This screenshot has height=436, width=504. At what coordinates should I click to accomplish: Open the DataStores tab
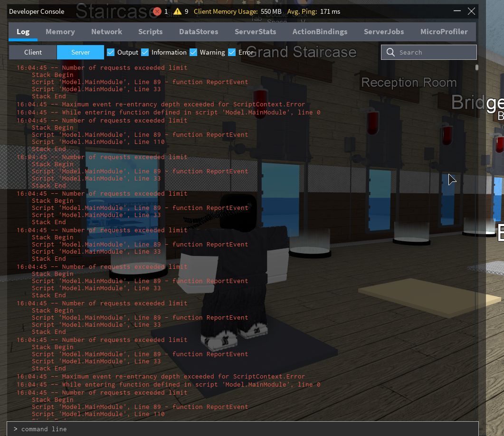pyautogui.click(x=199, y=32)
